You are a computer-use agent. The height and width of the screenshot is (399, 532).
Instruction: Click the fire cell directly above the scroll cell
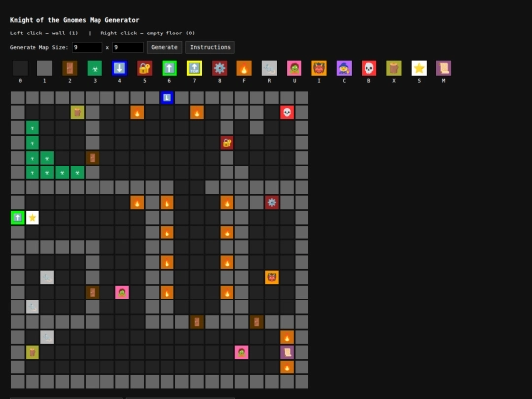pyautogui.click(x=287, y=337)
